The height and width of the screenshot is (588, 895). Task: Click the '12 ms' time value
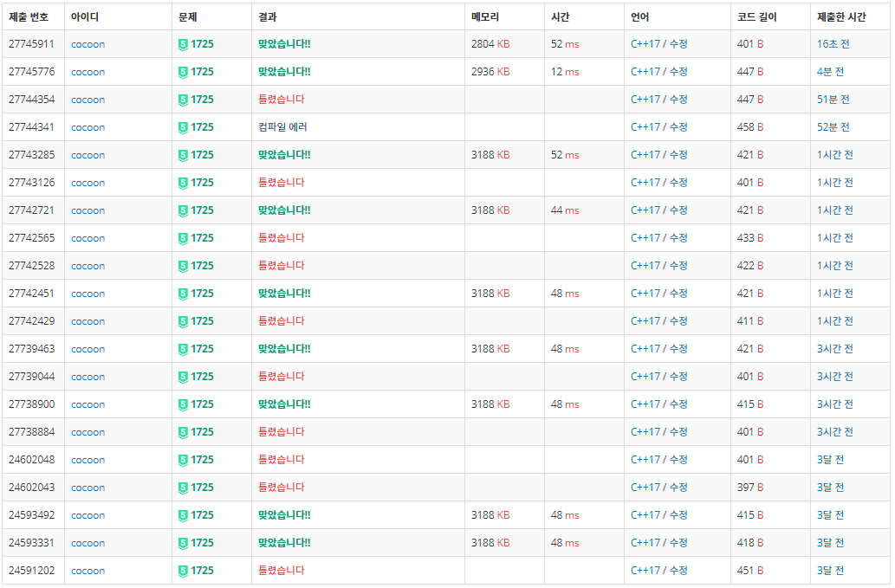(x=565, y=72)
